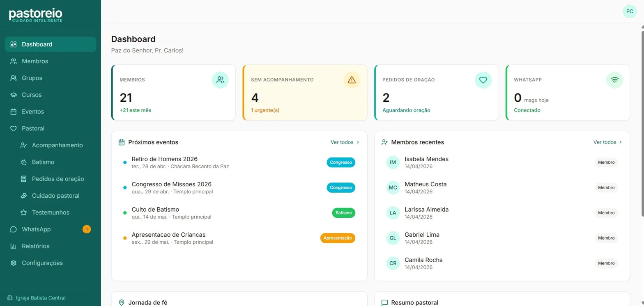Image resolution: width=644 pixels, height=306 pixels.
Task: Click the wifi icon on WhatsApp card
Action: point(615,80)
